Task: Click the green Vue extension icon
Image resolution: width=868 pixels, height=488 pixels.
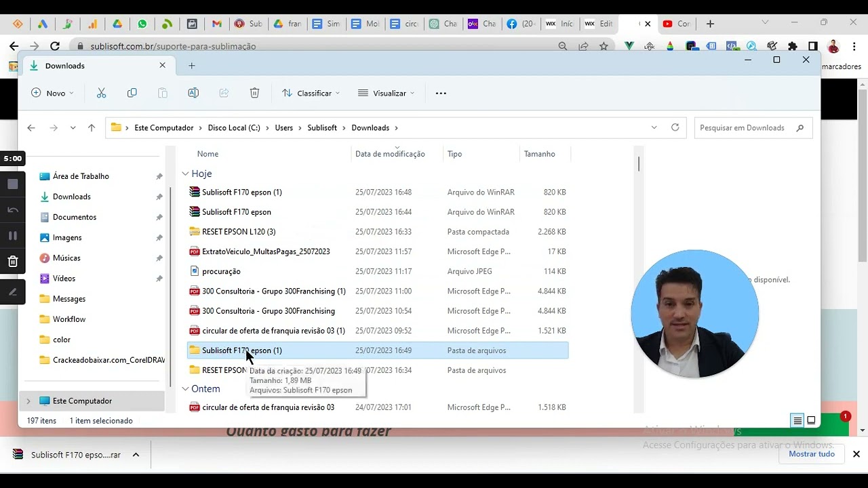Action: pos(629,46)
